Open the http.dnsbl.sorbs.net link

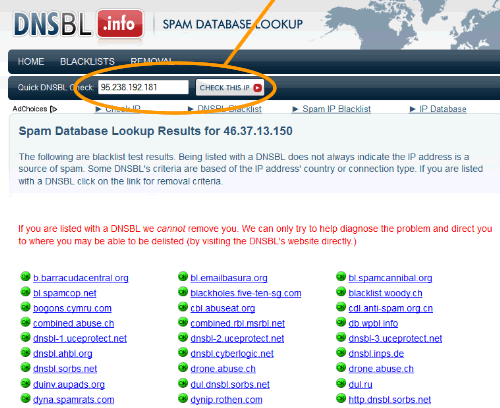tap(390, 400)
